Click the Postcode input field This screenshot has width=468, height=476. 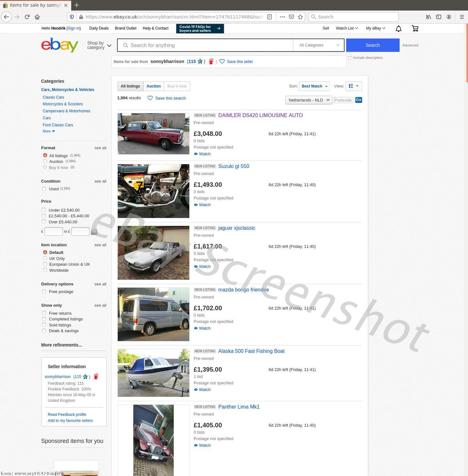pyautogui.click(x=344, y=100)
